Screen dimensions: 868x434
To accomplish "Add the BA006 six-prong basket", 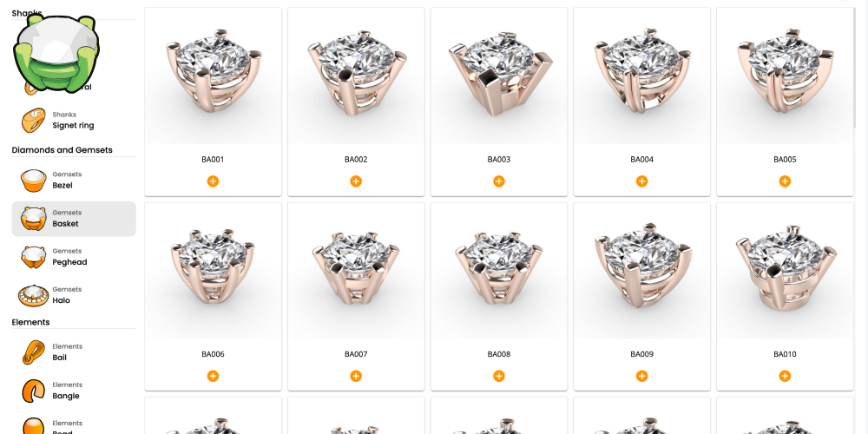I will tap(214, 376).
